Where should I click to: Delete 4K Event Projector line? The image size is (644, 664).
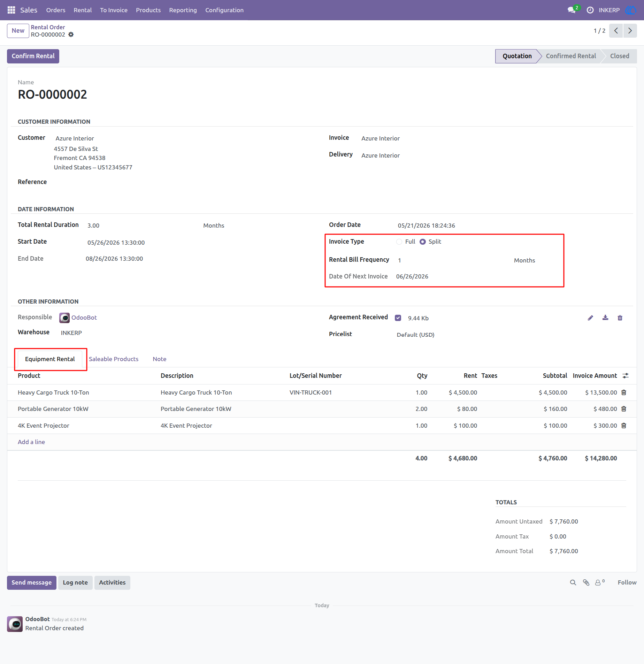pyautogui.click(x=624, y=426)
